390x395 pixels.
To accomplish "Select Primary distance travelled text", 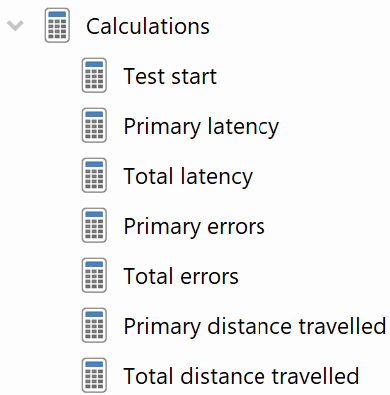I will coord(255,327).
